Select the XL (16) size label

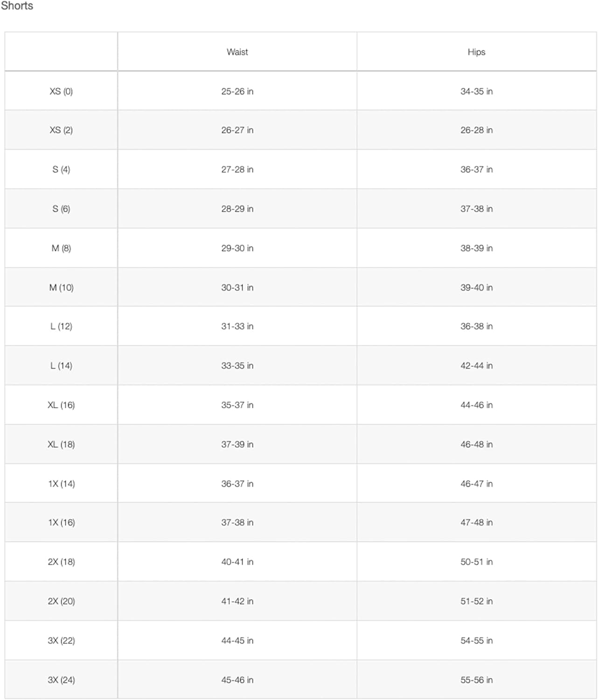coord(61,405)
